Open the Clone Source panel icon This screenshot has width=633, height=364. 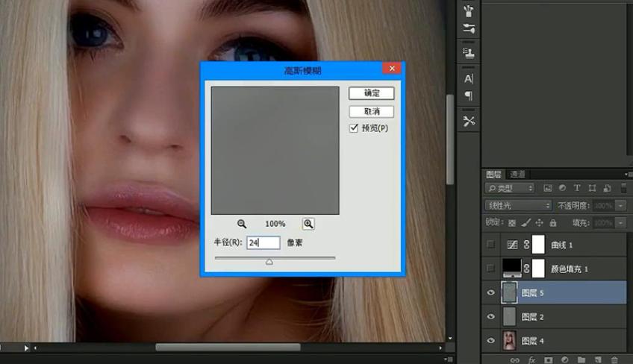(x=469, y=52)
